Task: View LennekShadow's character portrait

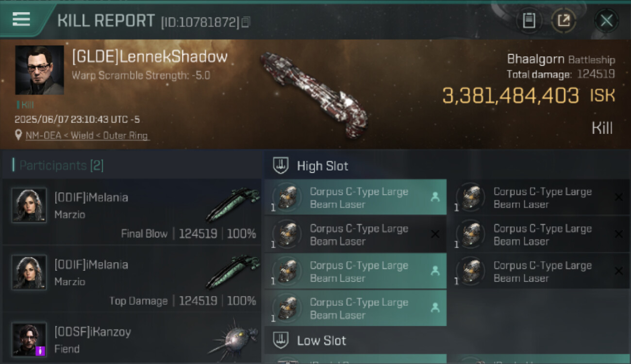Action: point(40,70)
